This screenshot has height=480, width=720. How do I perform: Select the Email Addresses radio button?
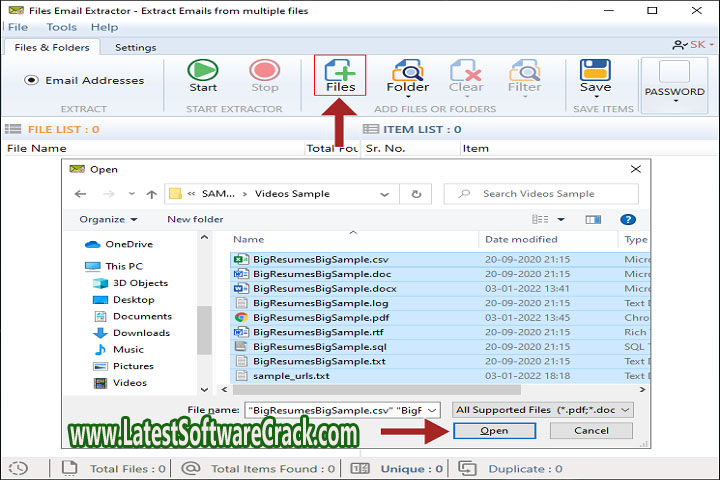pyautogui.click(x=31, y=80)
